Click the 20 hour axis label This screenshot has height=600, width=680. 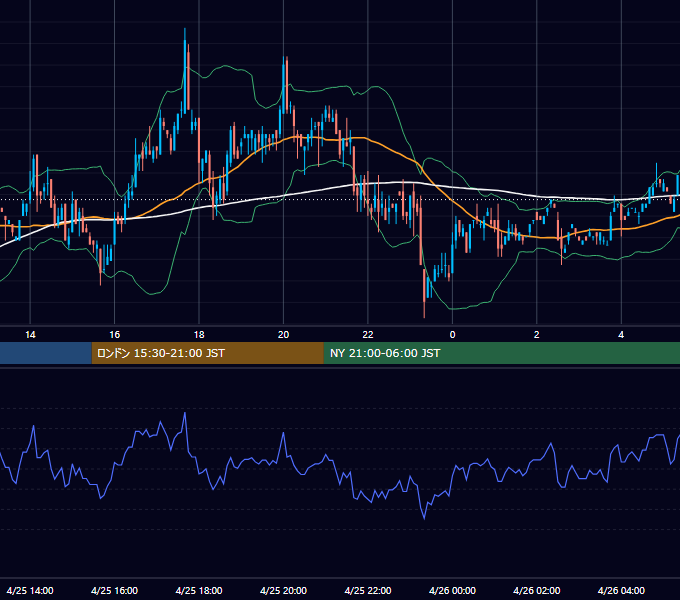click(283, 335)
